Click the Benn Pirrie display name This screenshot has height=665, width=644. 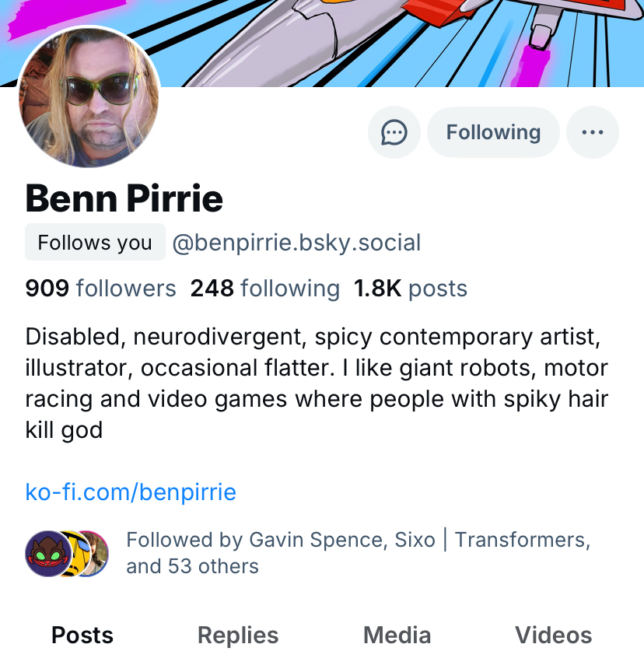(x=124, y=198)
